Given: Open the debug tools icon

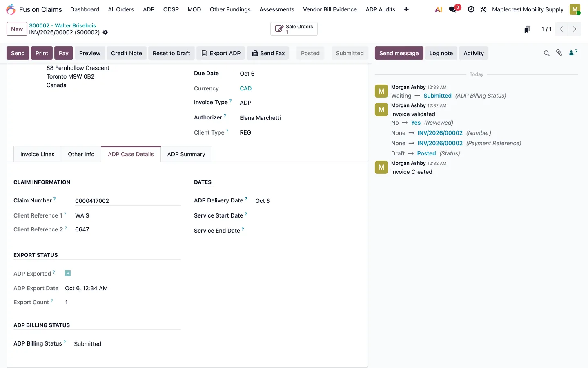Looking at the screenshot, I should point(483,9).
